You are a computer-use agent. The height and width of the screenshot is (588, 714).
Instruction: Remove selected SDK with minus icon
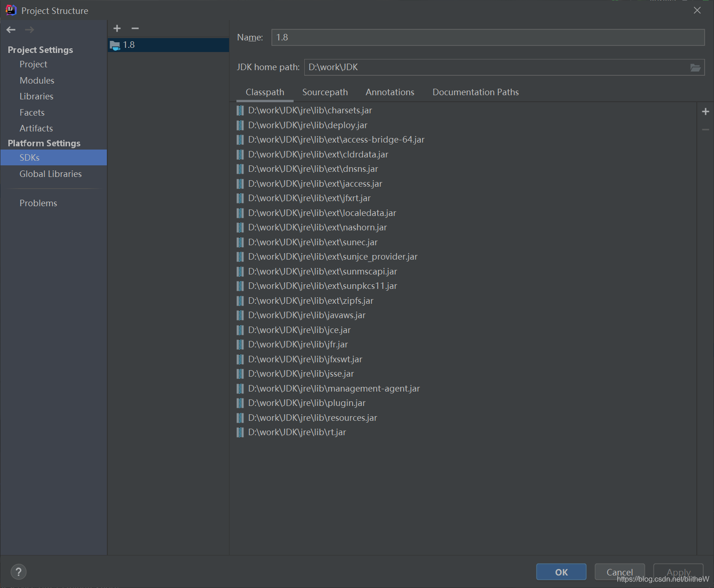click(135, 28)
